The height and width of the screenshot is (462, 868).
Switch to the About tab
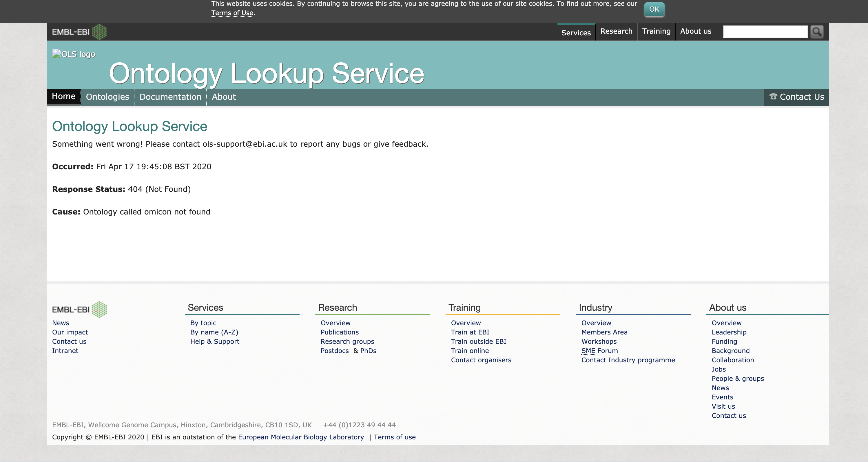pos(224,97)
